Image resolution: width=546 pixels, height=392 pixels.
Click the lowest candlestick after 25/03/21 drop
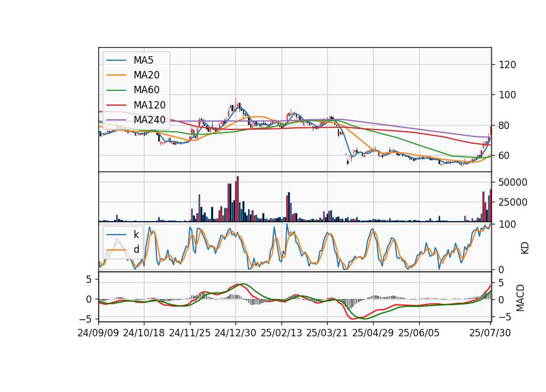click(x=348, y=161)
